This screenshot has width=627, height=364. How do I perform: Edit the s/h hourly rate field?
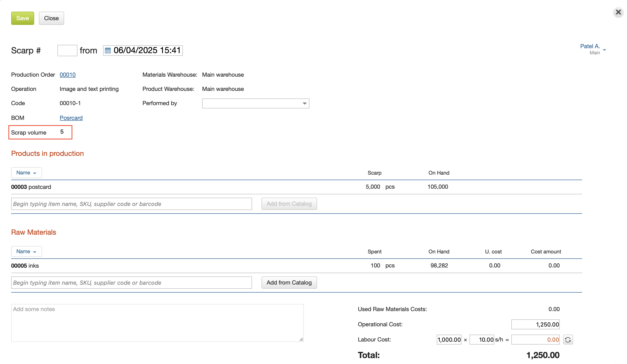[482, 339]
